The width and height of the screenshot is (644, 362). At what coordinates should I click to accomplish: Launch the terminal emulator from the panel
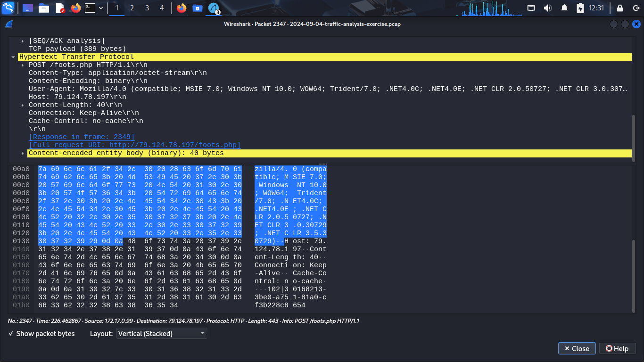pos(90,8)
